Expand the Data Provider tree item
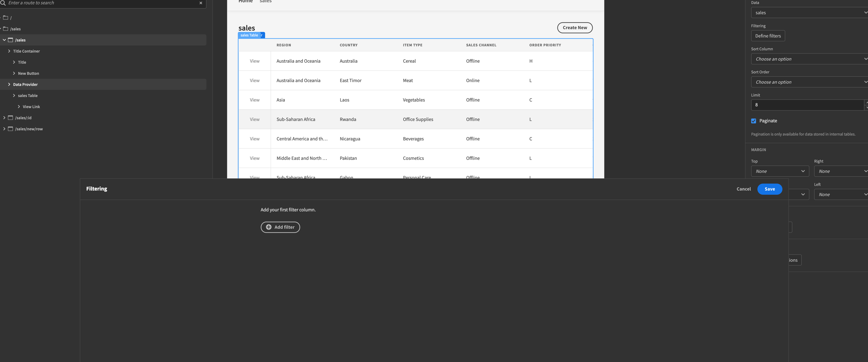Image resolution: width=868 pixels, height=362 pixels. point(9,85)
